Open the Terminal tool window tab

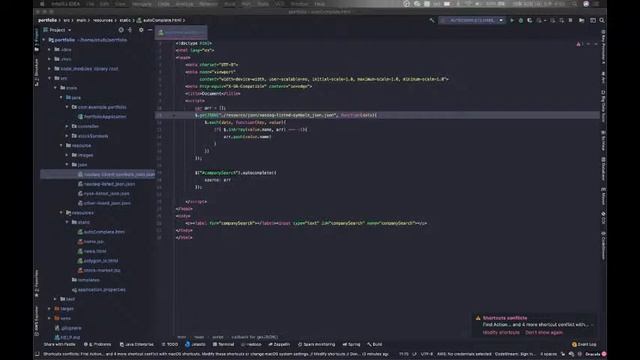click(224, 344)
